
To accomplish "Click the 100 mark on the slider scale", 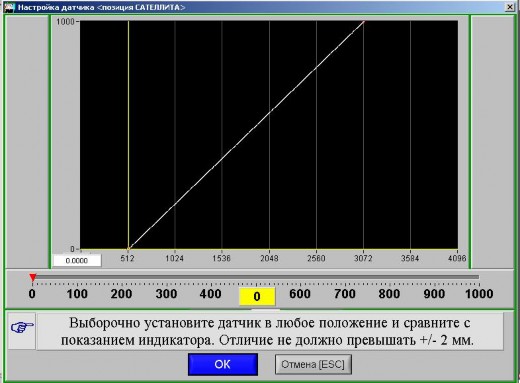I will 77,294.
